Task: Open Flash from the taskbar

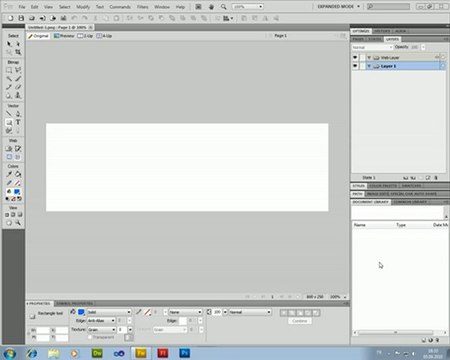Action: tap(163, 353)
